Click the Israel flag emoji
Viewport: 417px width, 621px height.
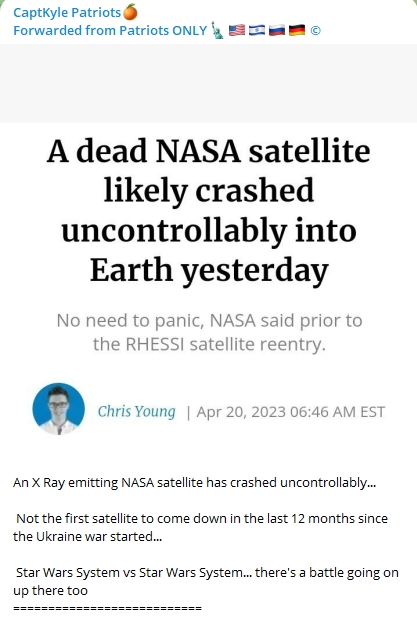pyautogui.click(x=257, y=30)
